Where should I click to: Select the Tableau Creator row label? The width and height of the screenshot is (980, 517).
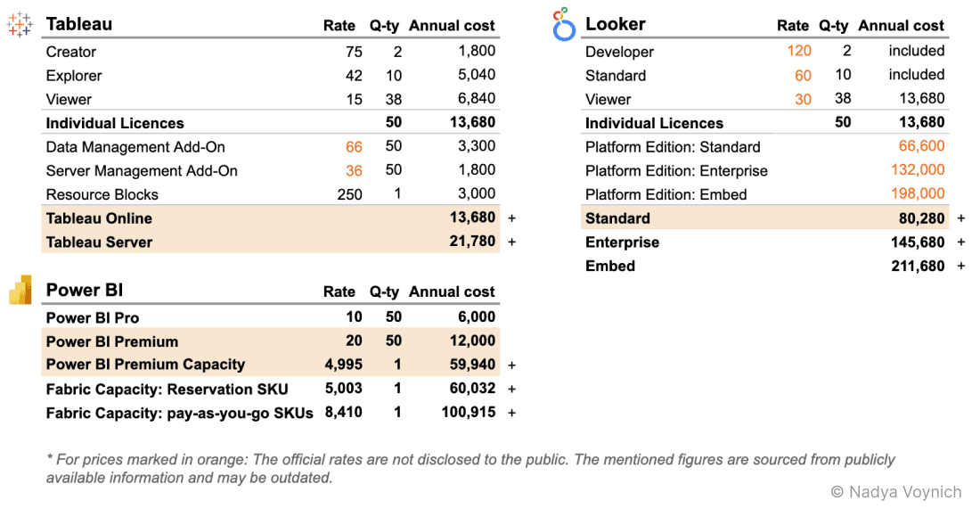(x=71, y=52)
